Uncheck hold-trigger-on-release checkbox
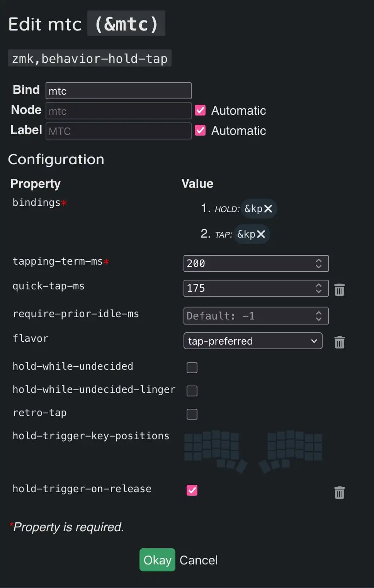This screenshot has height=588, width=374. (192, 490)
